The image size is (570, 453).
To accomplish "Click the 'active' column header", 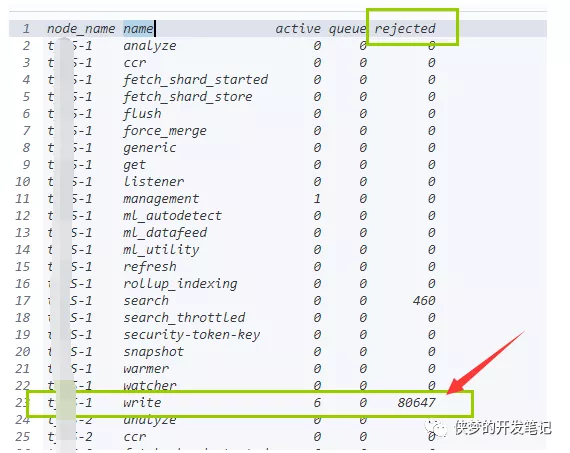I will point(298,28).
